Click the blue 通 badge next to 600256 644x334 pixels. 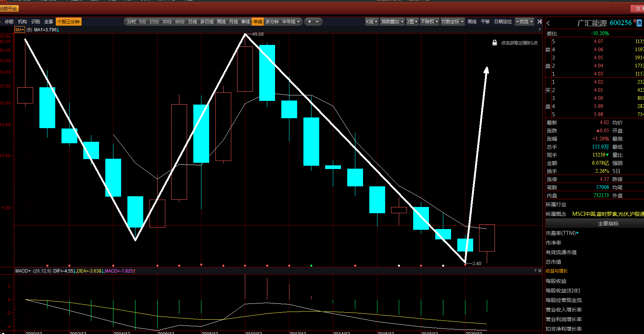click(639, 23)
